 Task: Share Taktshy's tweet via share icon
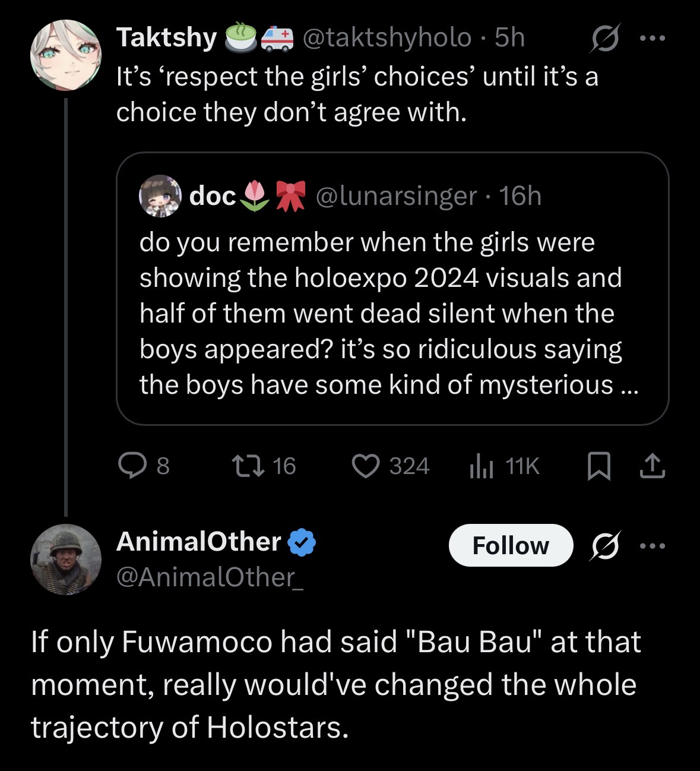click(x=652, y=466)
